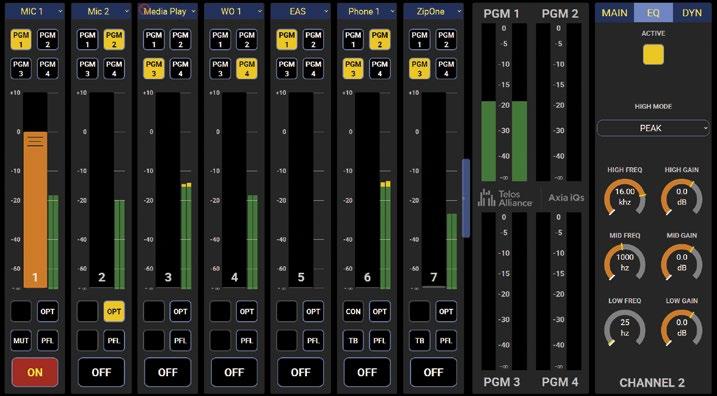Click the channel 3 fader track
Image resolution: width=717 pixels, height=396 pixels.
point(168,190)
